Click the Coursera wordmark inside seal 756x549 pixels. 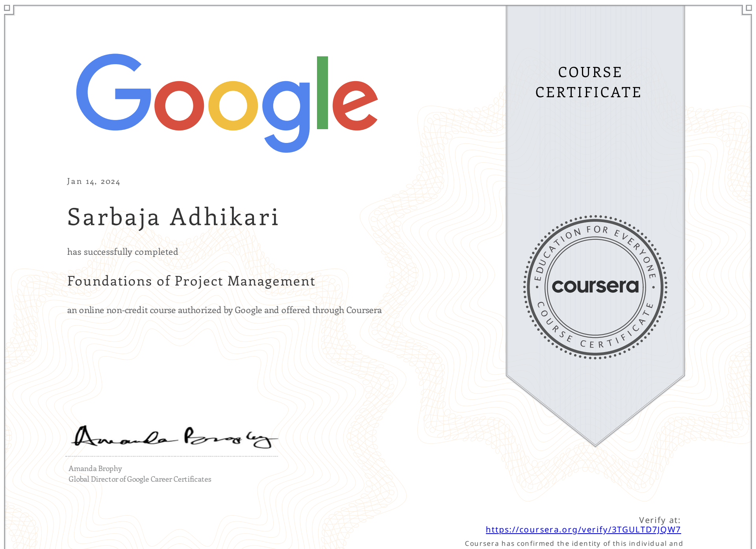(595, 286)
